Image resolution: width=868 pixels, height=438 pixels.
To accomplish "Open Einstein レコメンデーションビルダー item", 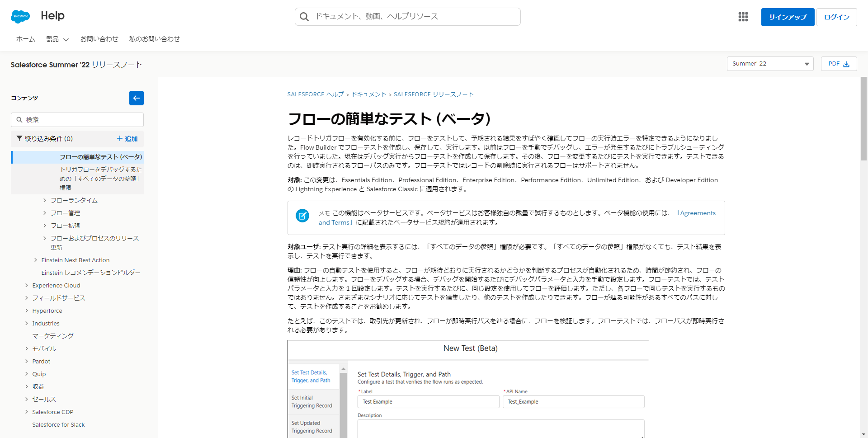I will 91,273.
